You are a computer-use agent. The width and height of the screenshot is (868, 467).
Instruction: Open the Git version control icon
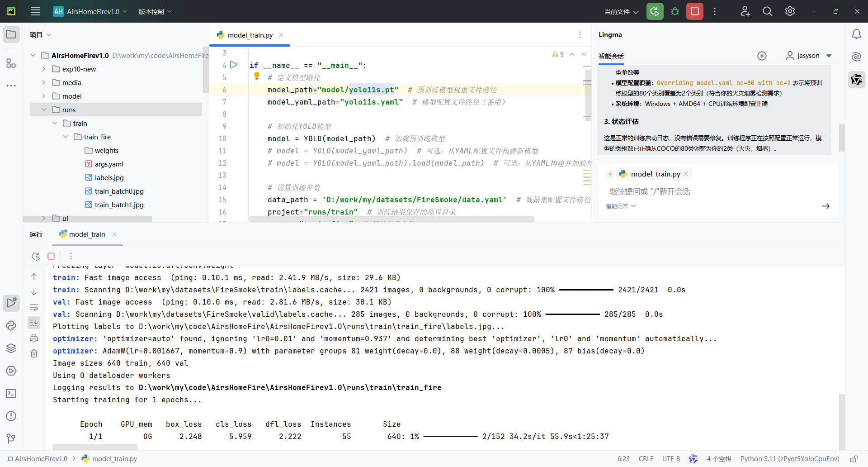pyautogui.click(x=11, y=438)
